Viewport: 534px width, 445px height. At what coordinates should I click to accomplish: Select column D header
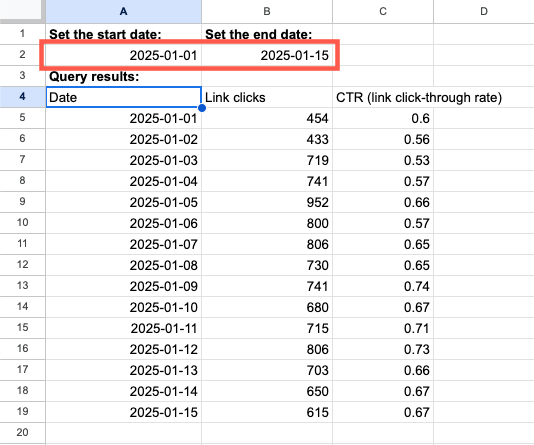484,12
